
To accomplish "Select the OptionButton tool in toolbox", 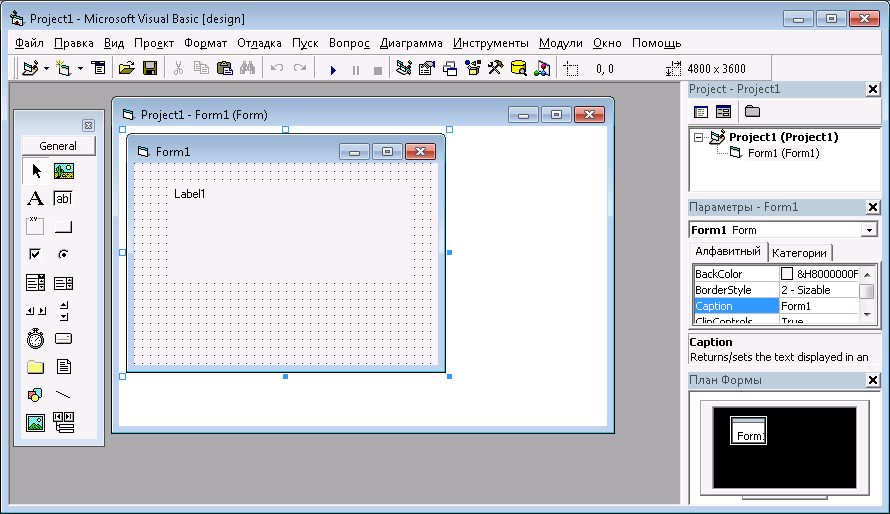I will click(64, 254).
